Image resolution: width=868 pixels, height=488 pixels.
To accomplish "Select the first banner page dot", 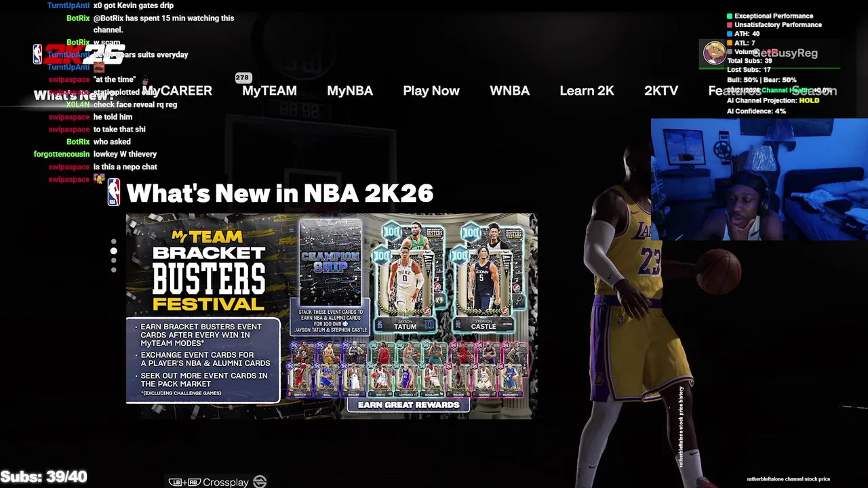I will [x=113, y=241].
